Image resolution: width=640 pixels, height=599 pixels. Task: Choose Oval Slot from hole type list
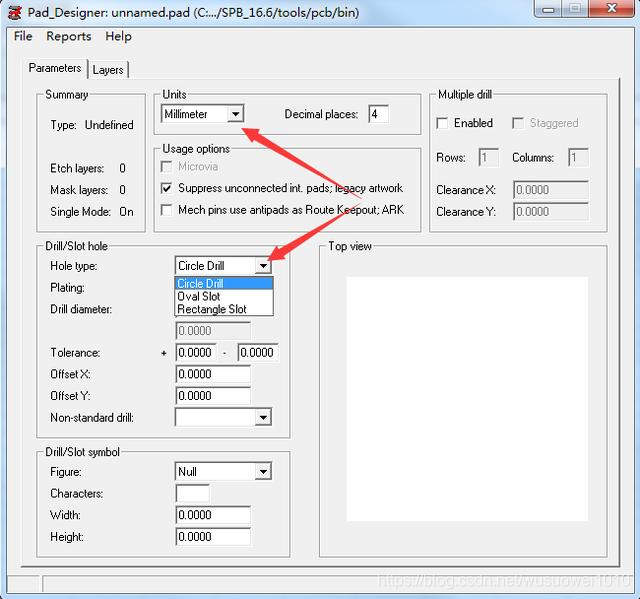[x=199, y=297]
